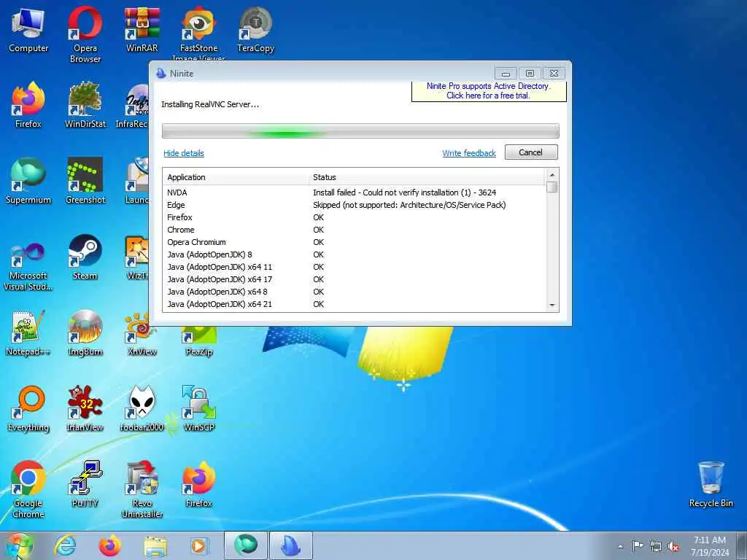747x560 pixels.
Task: Open InfraRecorder desktop shortcut
Action: point(133,105)
